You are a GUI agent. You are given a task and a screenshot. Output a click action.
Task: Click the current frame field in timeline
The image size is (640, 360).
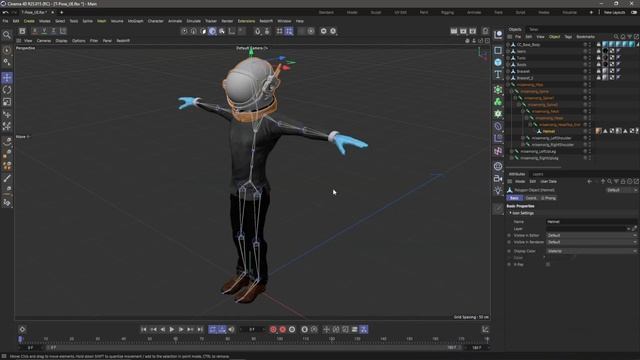click(x=252, y=329)
